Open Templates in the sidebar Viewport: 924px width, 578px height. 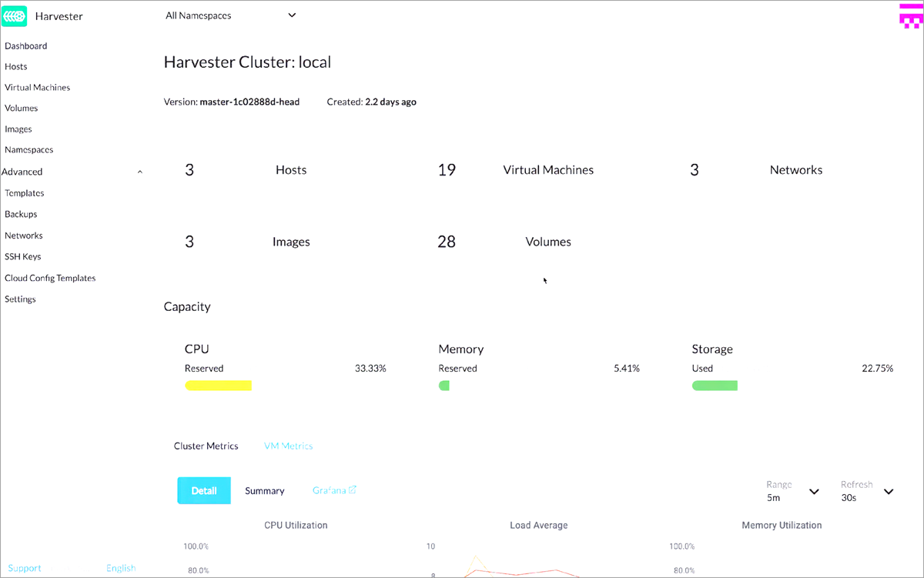(25, 193)
